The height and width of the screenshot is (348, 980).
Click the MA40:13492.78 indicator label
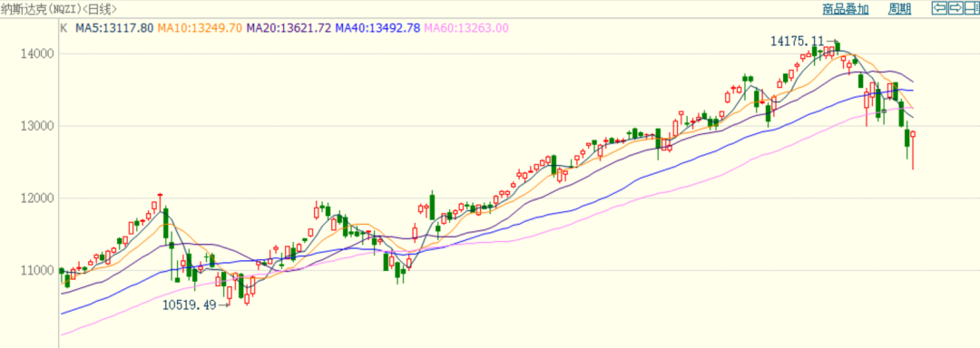click(x=377, y=27)
